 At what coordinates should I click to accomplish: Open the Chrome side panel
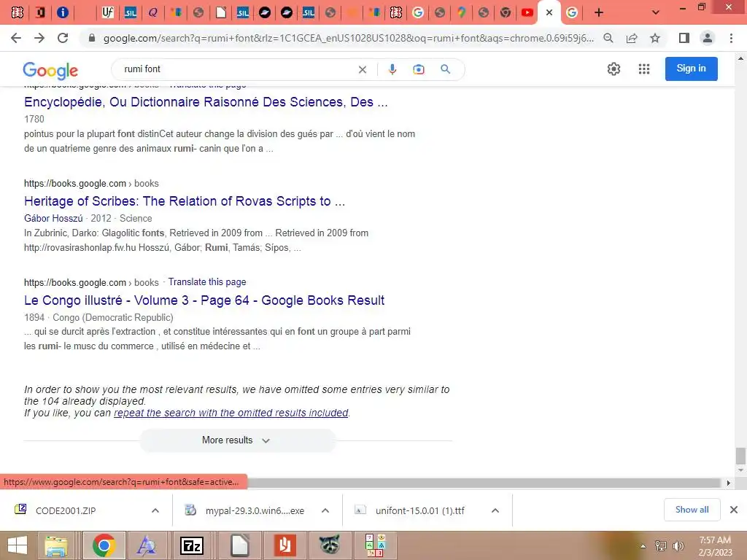point(684,38)
